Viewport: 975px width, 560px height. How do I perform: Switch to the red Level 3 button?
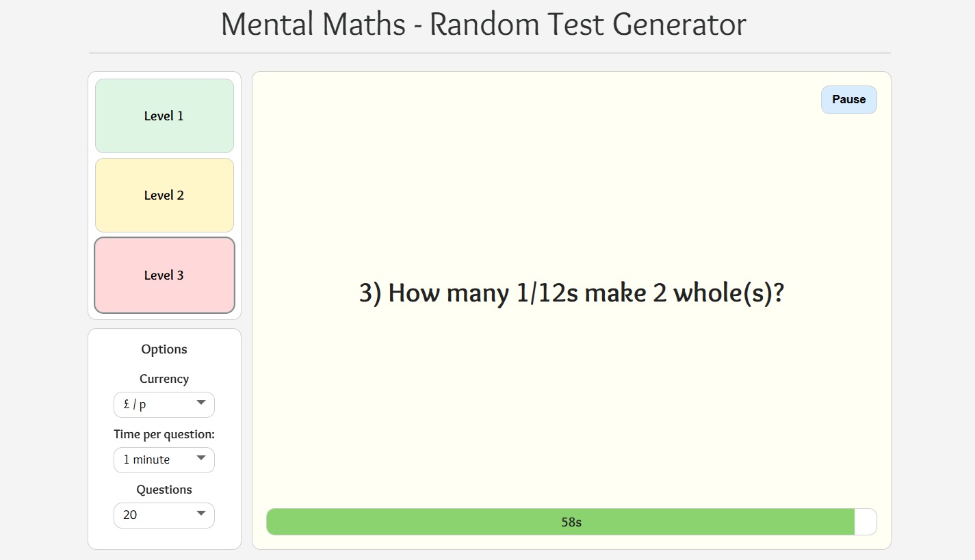[x=164, y=276]
